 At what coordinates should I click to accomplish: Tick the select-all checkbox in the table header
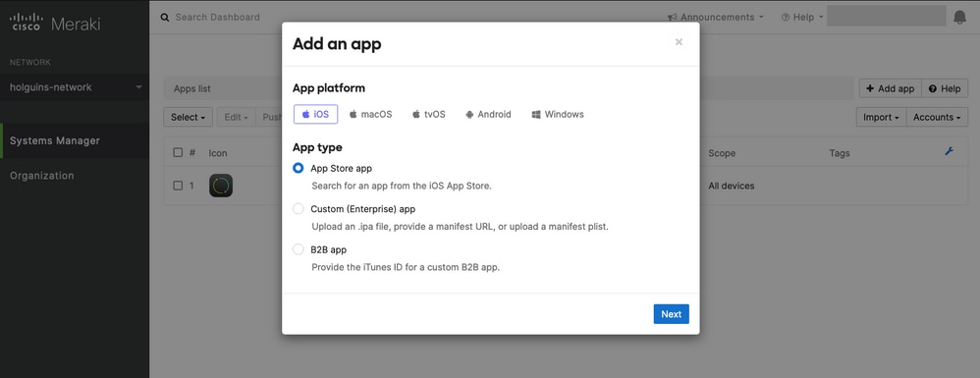coord(178,152)
